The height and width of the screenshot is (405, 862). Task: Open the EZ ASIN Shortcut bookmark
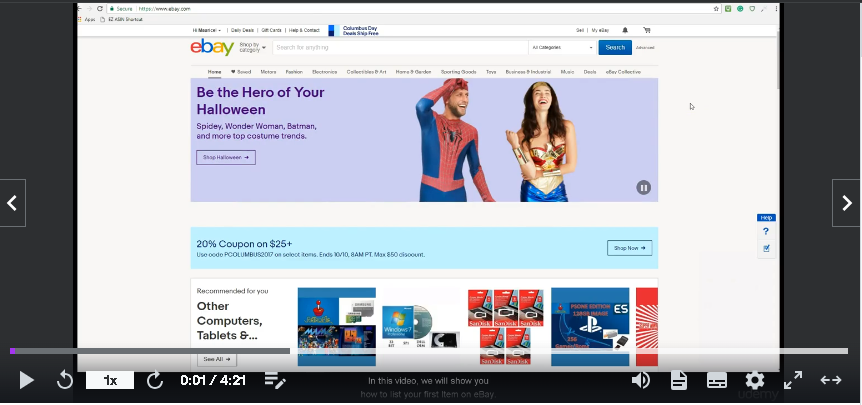121,19
